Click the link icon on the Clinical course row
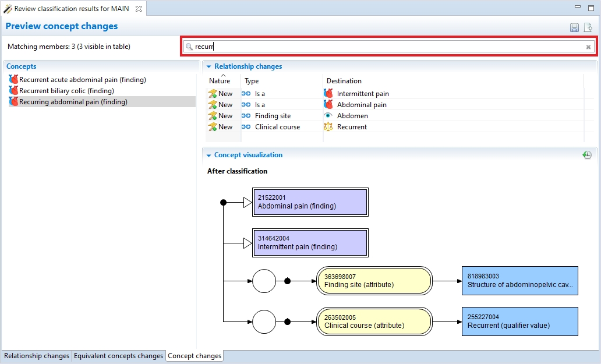The height and width of the screenshot is (364, 601). (246, 127)
